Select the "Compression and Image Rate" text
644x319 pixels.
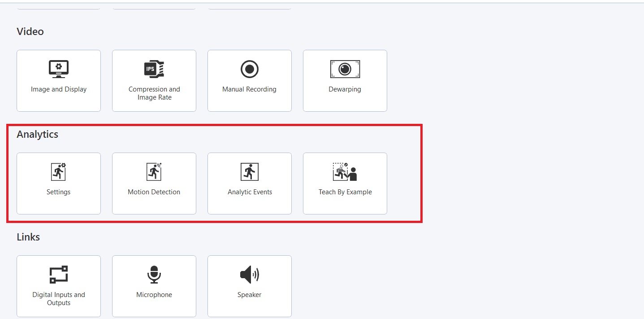coord(154,93)
